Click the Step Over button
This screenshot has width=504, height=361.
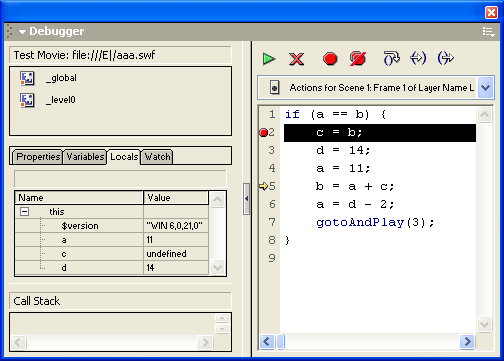coord(391,58)
